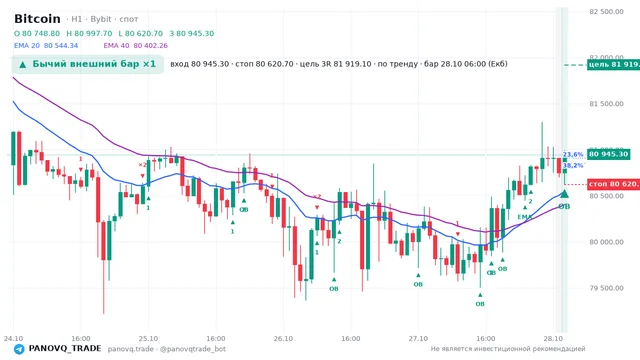Click the 79 500.00 price axis label
640x360 pixels.
point(606,288)
